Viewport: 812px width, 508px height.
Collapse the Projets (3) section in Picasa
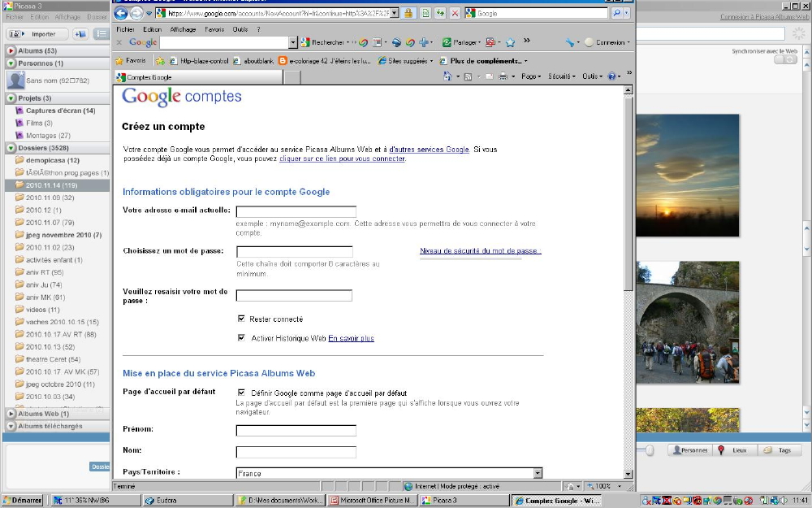(11, 98)
